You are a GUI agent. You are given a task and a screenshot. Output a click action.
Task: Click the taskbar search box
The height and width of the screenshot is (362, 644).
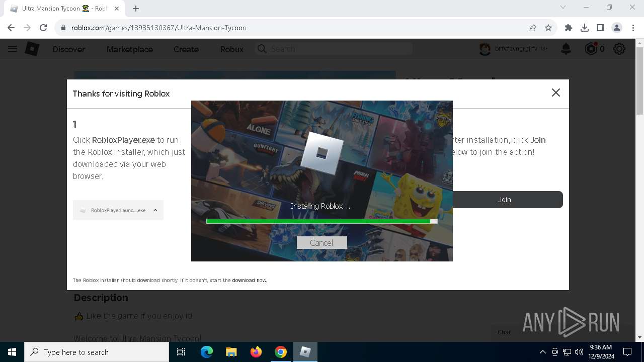97,352
